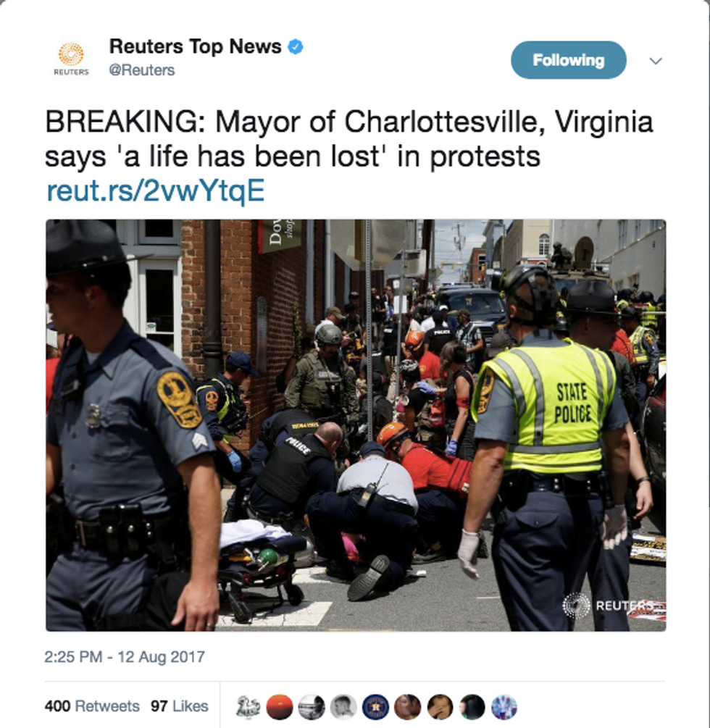Open the liker with hand-over-face avatar

point(440,707)
